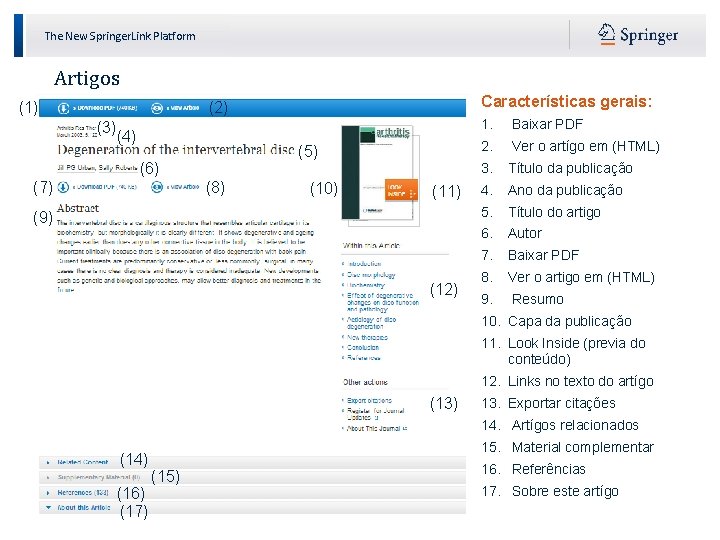720x540 pixels.
Task: Click list item 'Exportar citações'
Action: tap(562, 403)
